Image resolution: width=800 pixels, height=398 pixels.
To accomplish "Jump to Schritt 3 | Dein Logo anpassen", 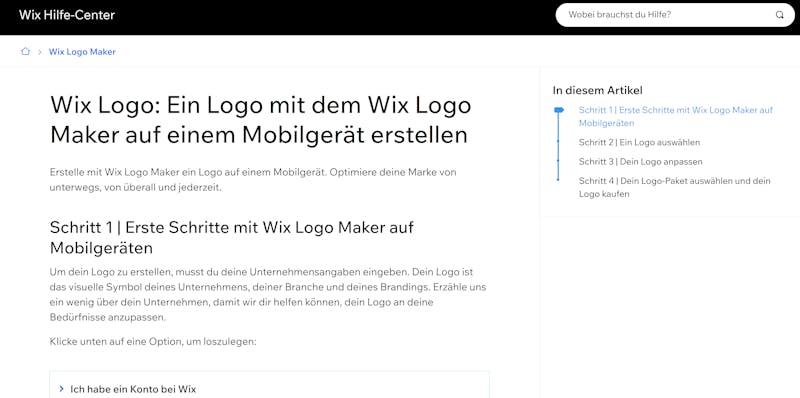I will pos(640,162).
